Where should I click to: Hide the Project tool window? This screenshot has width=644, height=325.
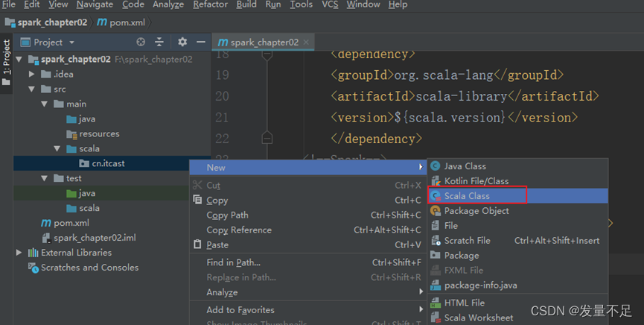point(200,42)
